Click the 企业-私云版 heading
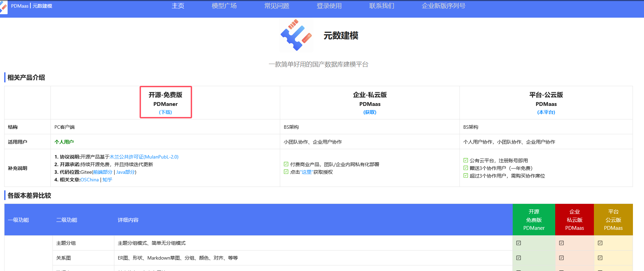 (370, 95)
